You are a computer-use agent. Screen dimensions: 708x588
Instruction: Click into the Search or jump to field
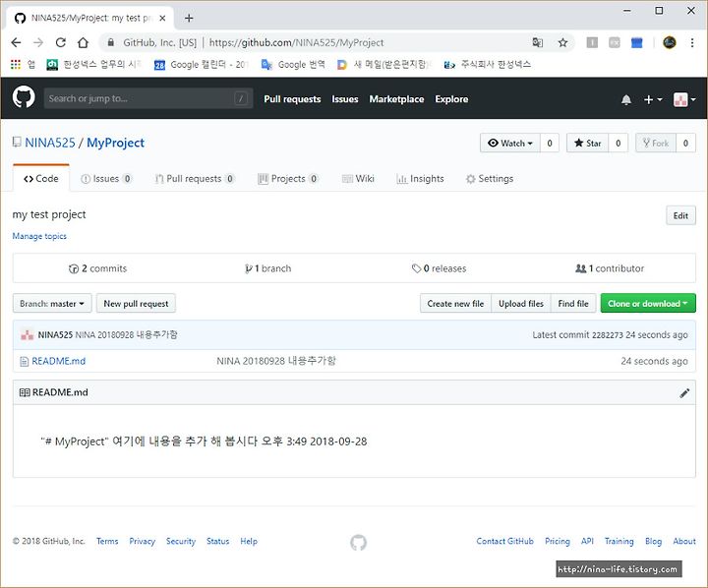(148, 98)
